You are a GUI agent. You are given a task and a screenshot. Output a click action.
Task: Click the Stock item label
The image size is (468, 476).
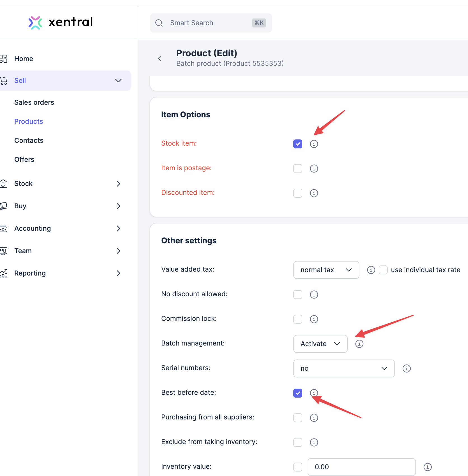click(x=179, y=143)
